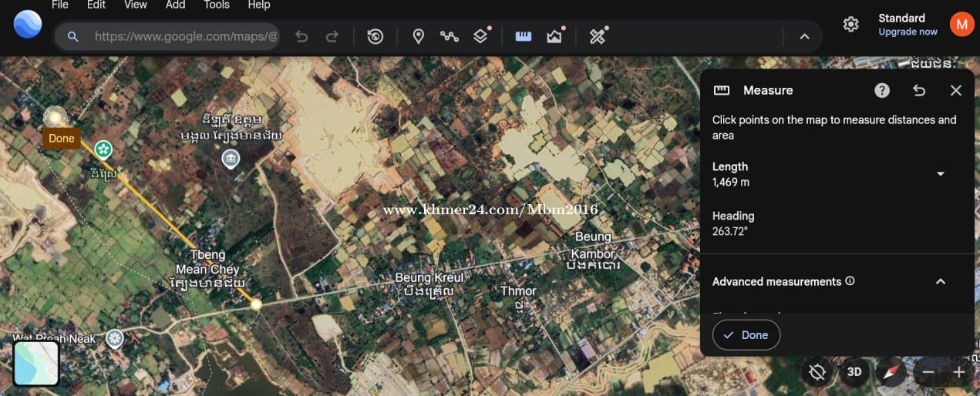The width and height of the screenshot is (980, 396).
Task: Click the compass to reset north
Action: tap(892, 373)
